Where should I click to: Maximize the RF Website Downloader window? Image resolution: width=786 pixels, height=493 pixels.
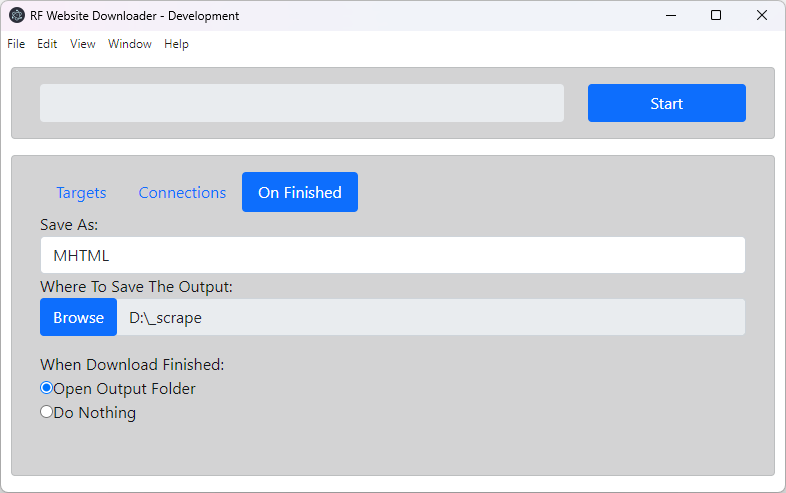click(x=716, y=16)
